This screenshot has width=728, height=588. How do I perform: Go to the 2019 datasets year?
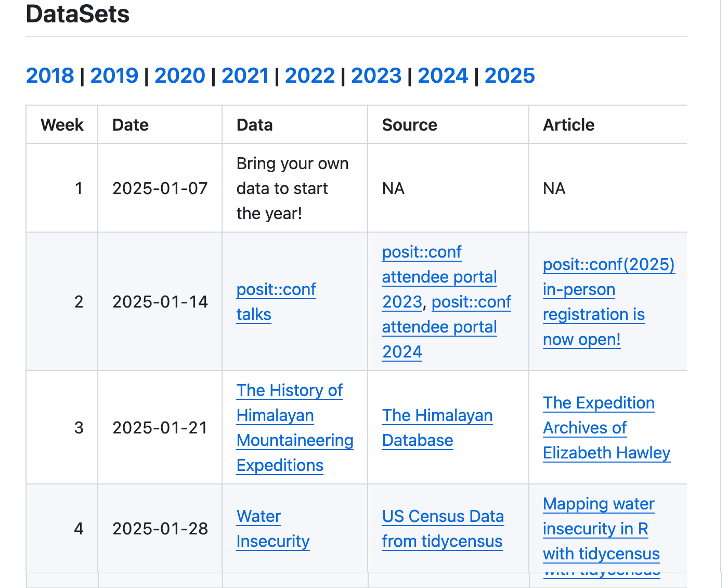click(x=114, y=76)
